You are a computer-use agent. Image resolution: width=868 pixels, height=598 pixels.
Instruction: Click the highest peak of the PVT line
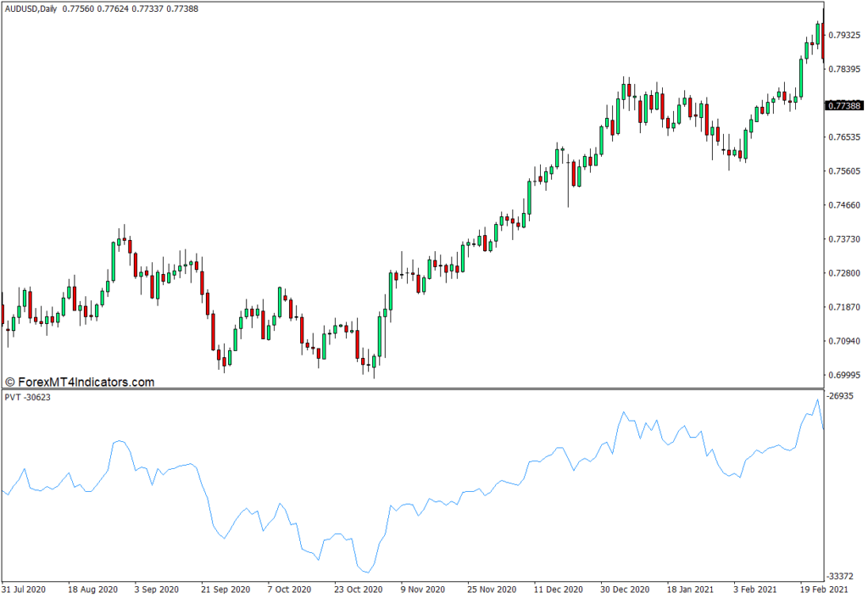[818, 400]
